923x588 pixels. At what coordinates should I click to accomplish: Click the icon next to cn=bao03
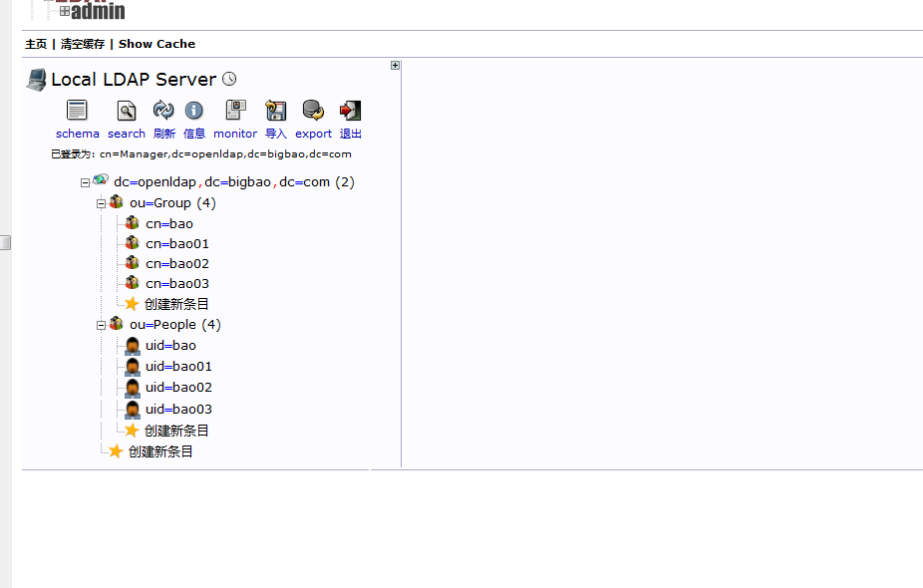click(x=133, y=282)
